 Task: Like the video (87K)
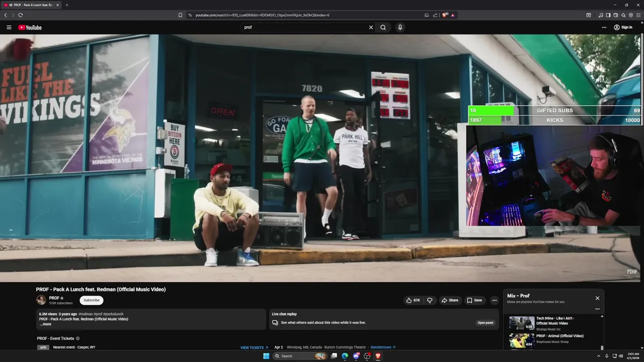(x=413, y=300)
